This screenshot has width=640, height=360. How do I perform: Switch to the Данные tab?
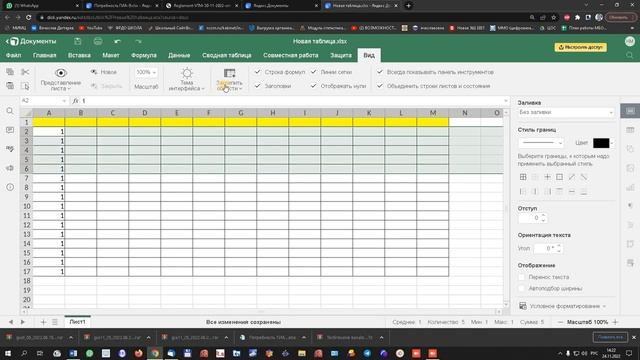179,55
